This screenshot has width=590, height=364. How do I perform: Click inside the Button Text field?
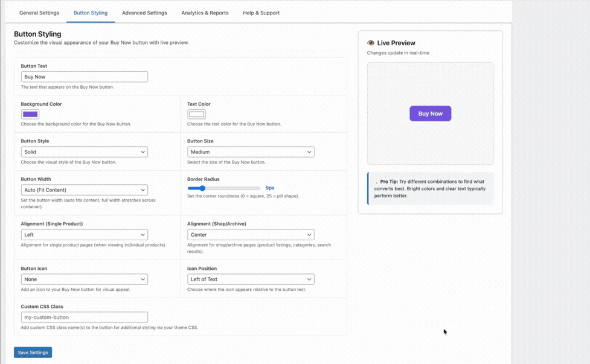click(84, 77)
